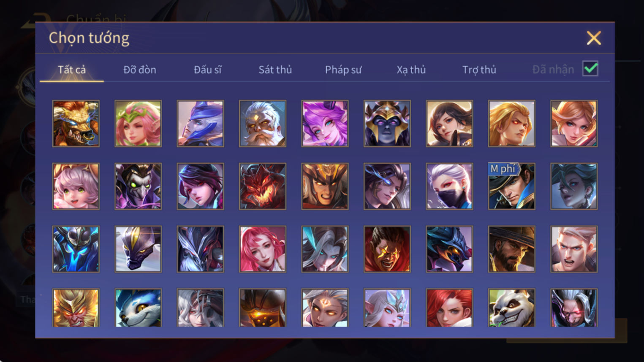
Task: Close the Chọn tướng dialog
Action: click(594, 38)
